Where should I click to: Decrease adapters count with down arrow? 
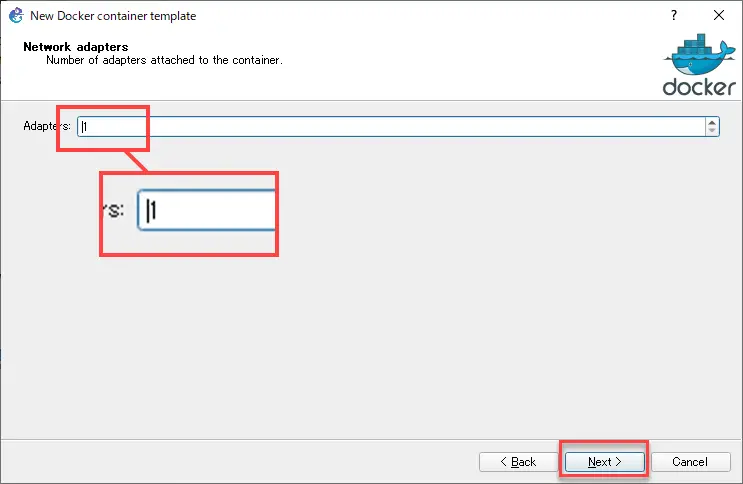click(x=712, y=130)
